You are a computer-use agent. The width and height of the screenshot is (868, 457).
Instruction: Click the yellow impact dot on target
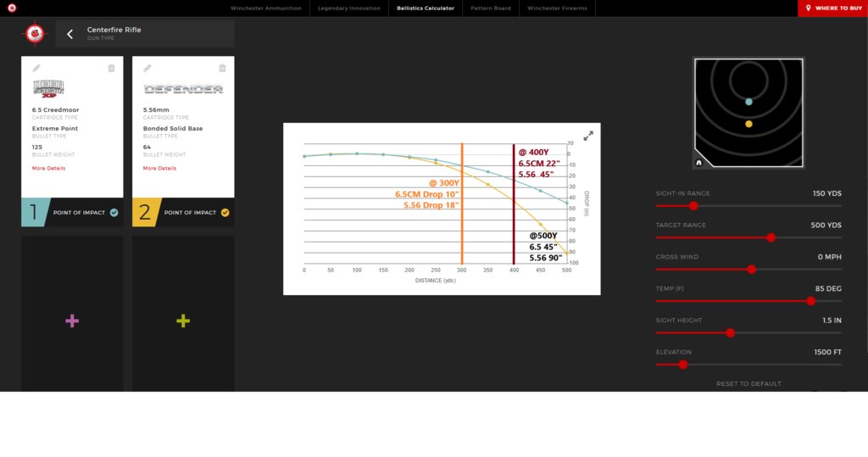pos(748,124)
